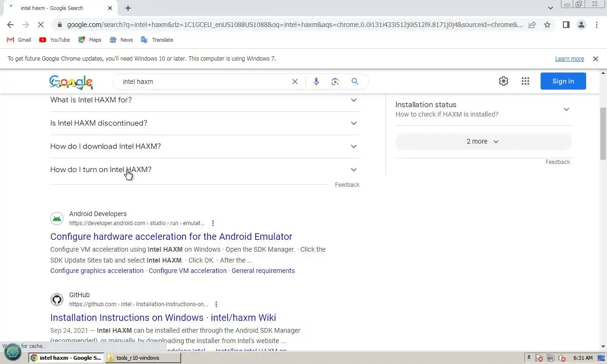Open Google quick settings gear
Viewport: 607px width, 364px height.
[504, 81]
